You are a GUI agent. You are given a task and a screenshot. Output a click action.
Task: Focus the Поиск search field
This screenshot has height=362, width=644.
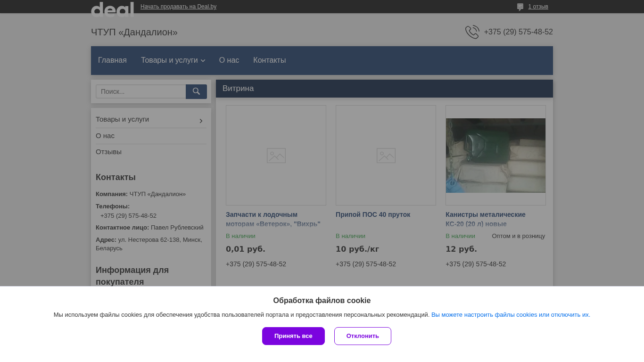[x=140, y=91]
